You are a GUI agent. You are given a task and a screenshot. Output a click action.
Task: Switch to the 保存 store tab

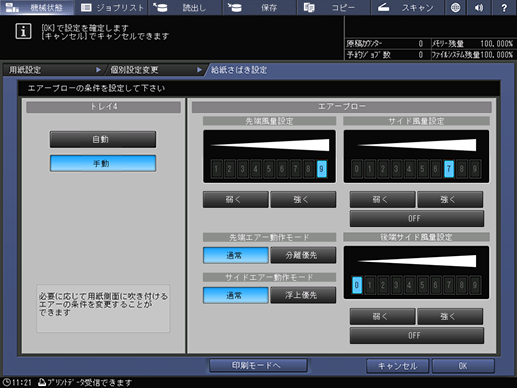[x=260, y=7]
